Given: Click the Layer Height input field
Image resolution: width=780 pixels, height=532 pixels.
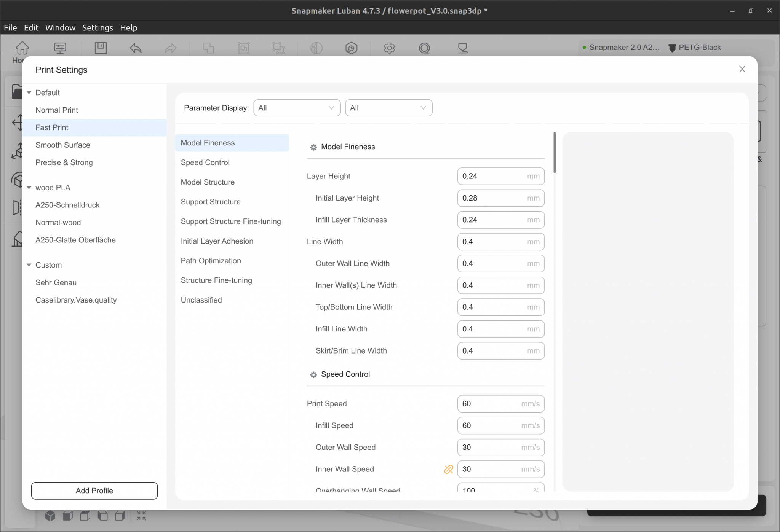Looking at the screenshot, I should pyautogui.click(x=491, y=176).
